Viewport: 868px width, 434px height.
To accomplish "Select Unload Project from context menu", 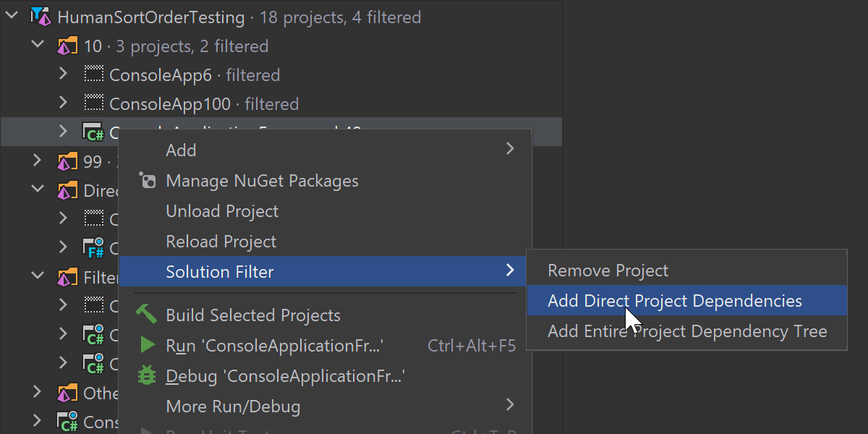I will coord(222,211).
